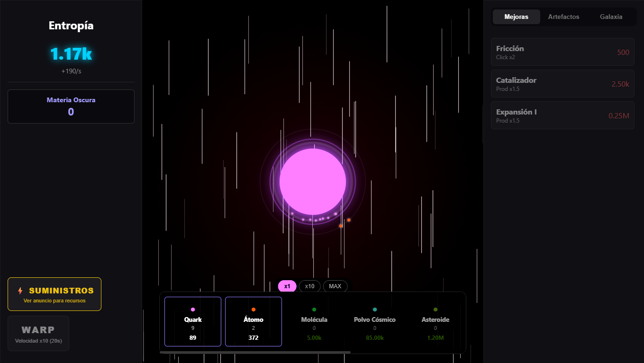This screenshot has height=363, width=644.
Task: Click the Materia Oscura counter box
Action: (71, 106)
